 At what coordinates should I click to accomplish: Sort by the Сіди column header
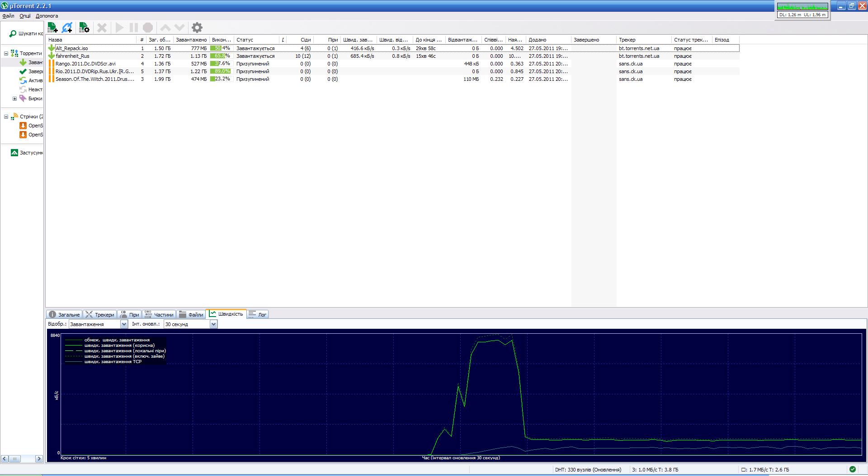point(300,40)
